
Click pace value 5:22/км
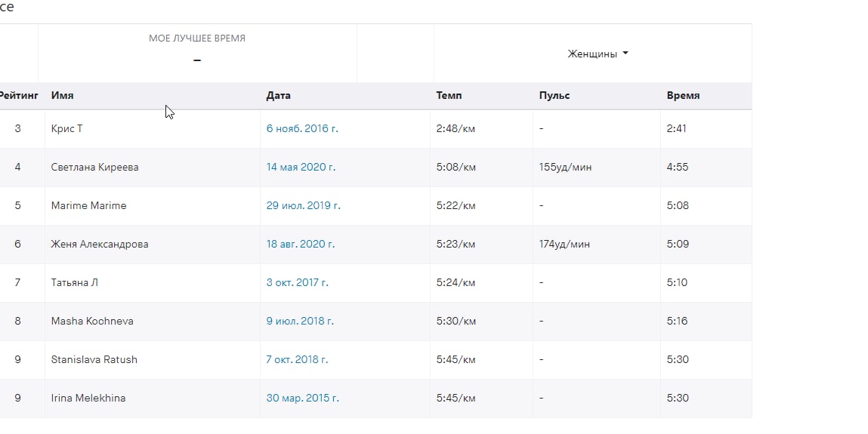456,205
